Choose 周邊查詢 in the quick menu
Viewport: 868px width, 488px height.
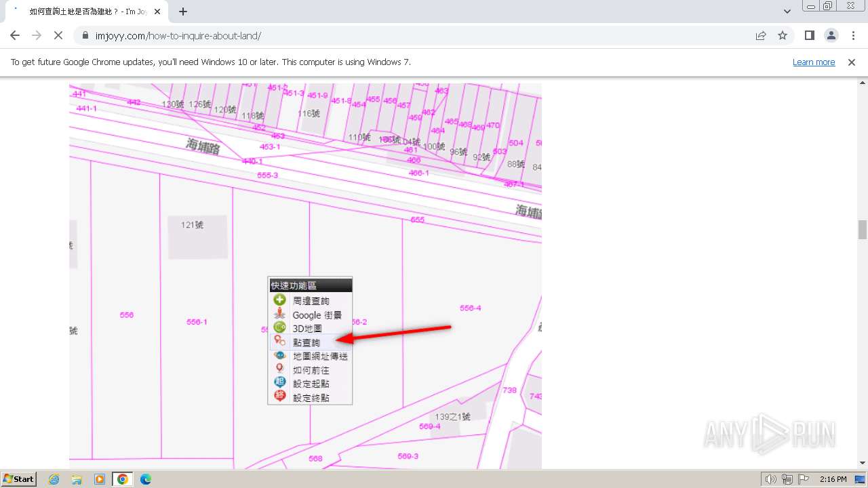click(311, 301)
